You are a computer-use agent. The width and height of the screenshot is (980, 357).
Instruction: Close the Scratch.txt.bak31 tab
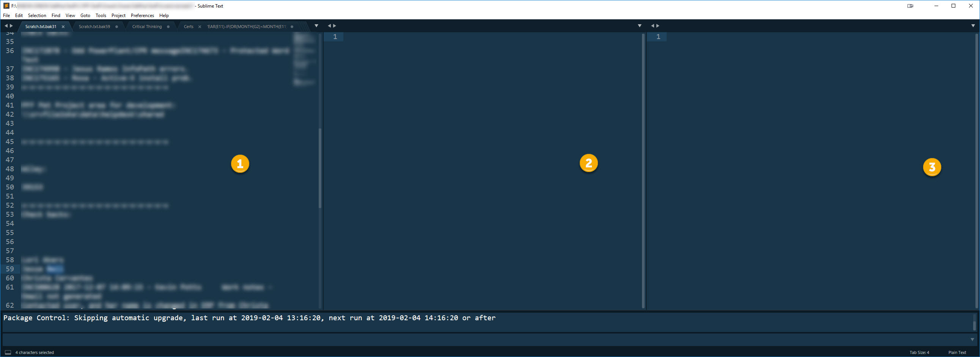pos(63,27)
